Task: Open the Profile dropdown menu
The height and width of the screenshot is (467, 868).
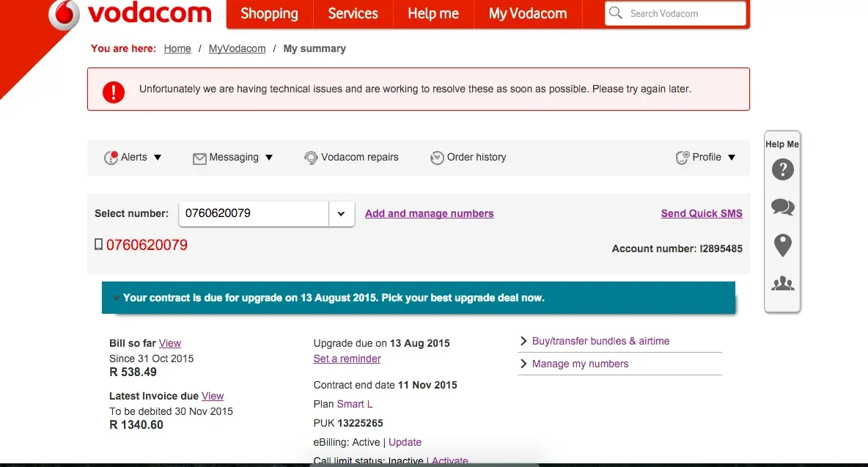Action: [705, 158]
